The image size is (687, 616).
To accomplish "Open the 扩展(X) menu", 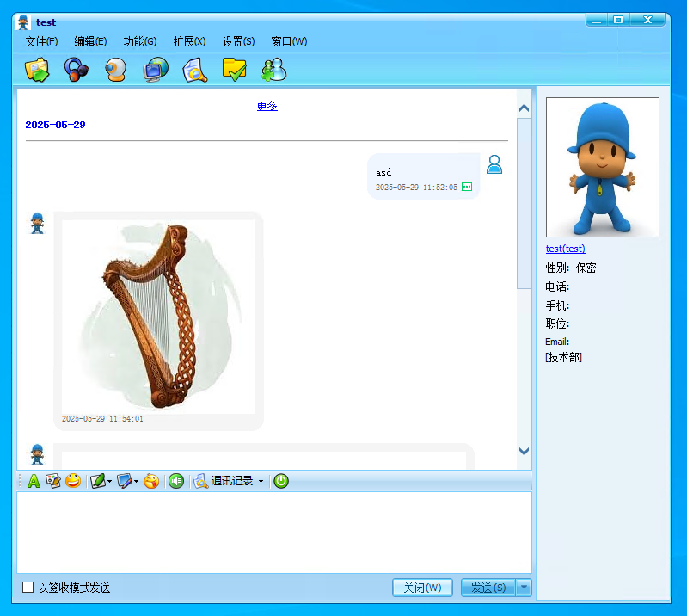I will (189, 41).
